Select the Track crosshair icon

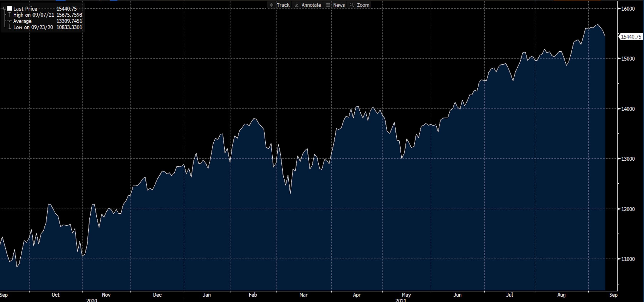[x=271, y=5]
